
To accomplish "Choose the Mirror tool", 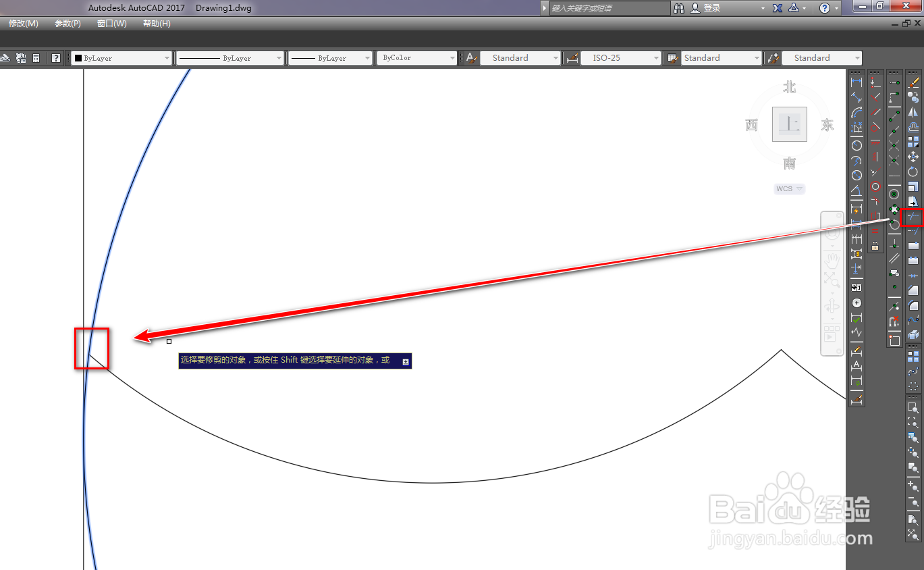I will click(913, 111).
